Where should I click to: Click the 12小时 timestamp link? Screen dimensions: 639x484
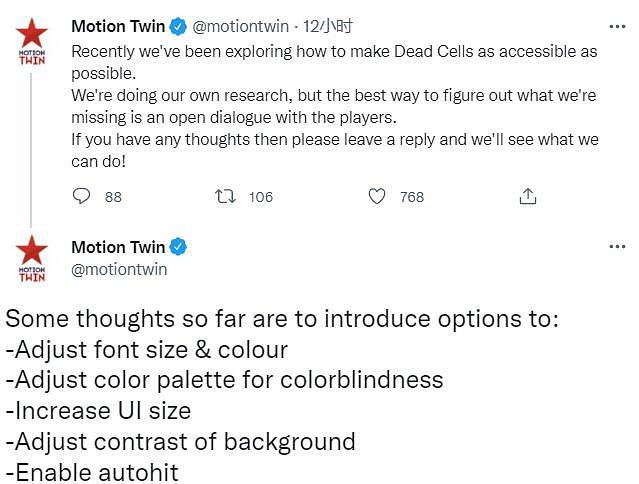click(x=329, y=26)
